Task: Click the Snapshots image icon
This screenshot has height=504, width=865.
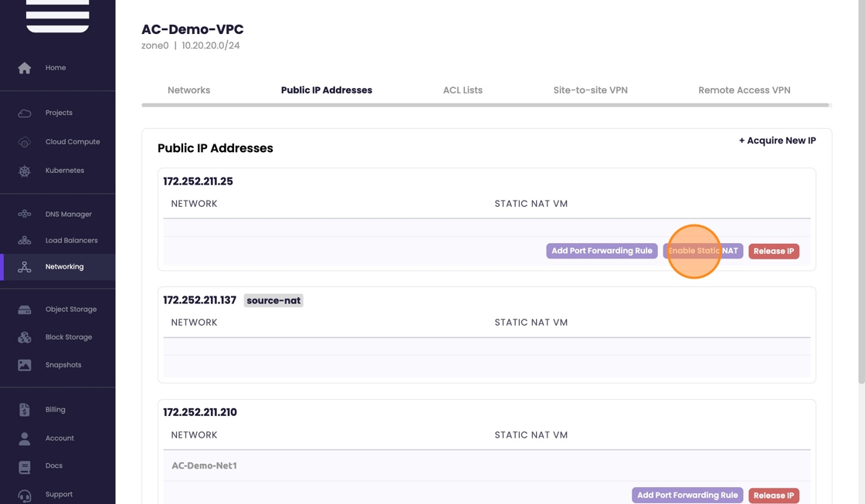Action: 25,365
